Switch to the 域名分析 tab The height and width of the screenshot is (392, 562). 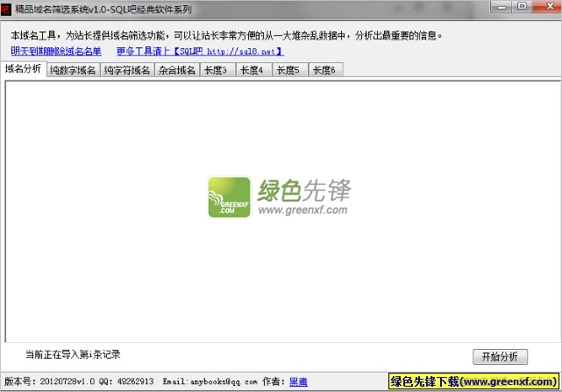(24, 69)
